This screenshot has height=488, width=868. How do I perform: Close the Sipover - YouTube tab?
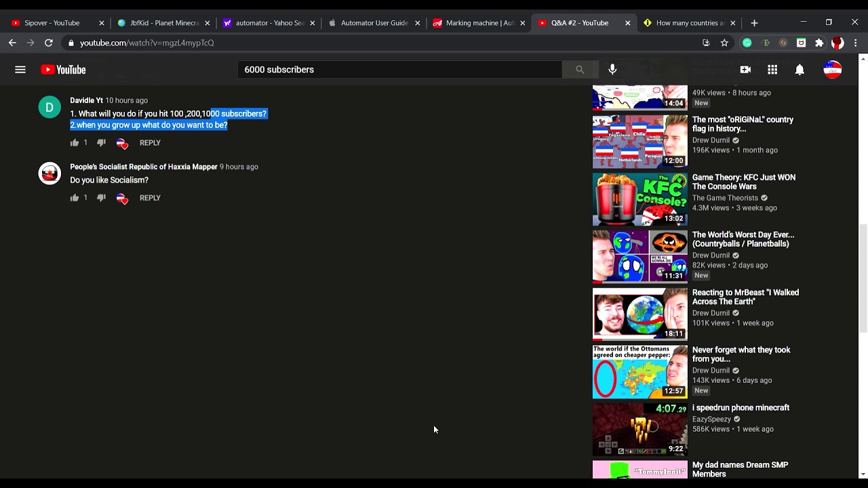[102, 23]
